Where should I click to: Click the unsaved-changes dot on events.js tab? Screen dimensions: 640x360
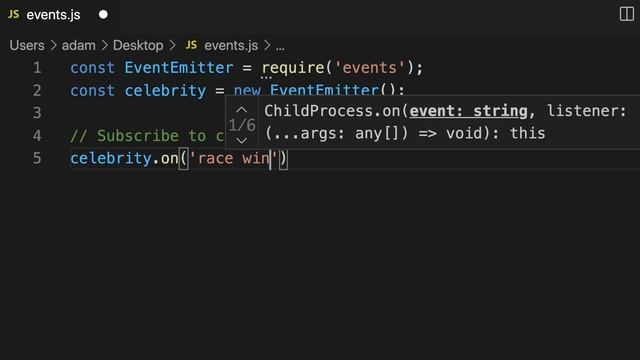103,15
